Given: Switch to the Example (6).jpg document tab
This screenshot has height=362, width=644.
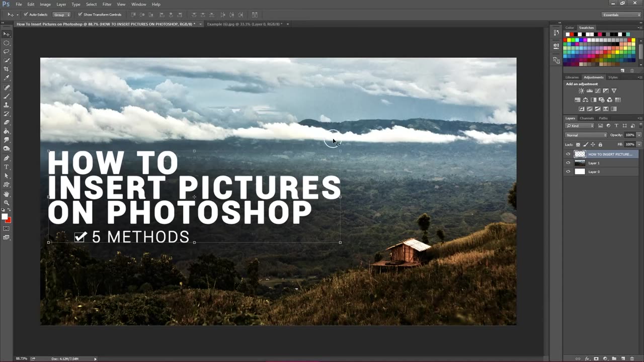Looking at the screenshot, I should coord(245,24).
